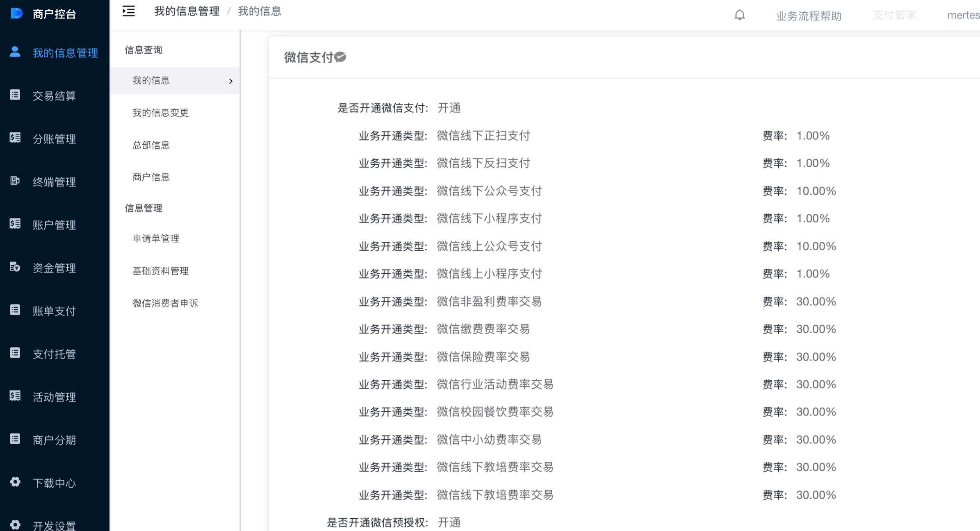This screenshot has width=980, height=531.
Task: Click 微信中小幼费率交易 text
Action: click(x=490, y=440)
